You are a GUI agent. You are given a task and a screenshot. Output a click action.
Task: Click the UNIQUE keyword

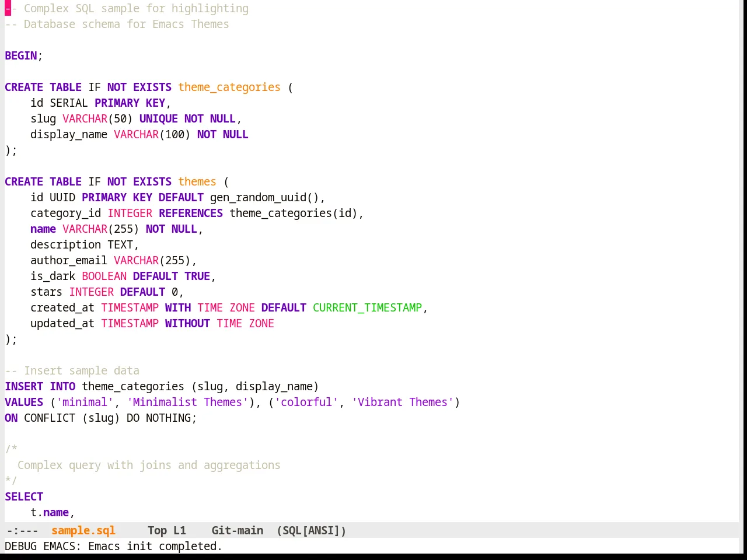point(159,118)
